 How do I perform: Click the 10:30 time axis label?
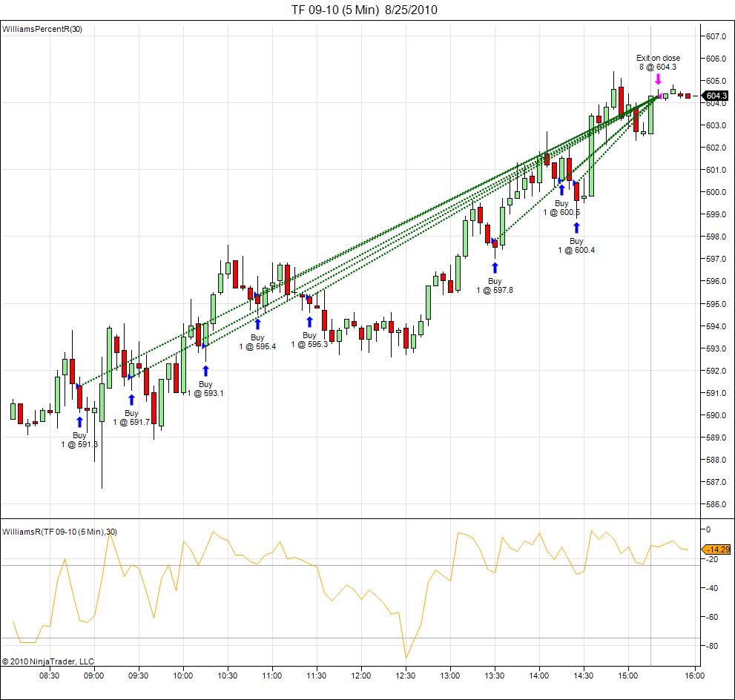[x=228, y=676]
